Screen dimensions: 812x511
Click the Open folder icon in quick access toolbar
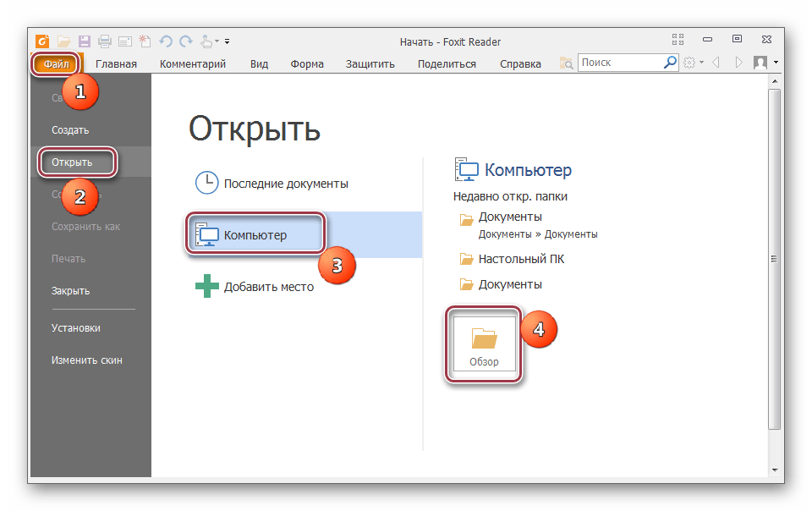point(64,41)
